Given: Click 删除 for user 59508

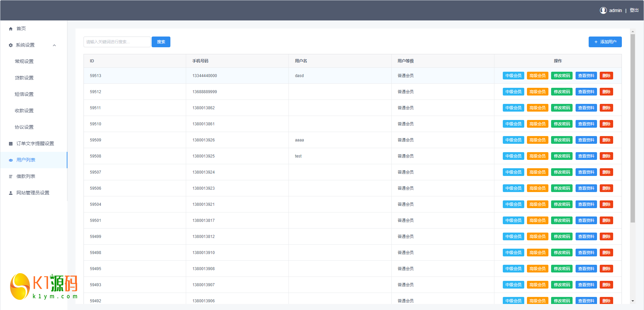Looking at the screenshot, I should click(606, 156).
